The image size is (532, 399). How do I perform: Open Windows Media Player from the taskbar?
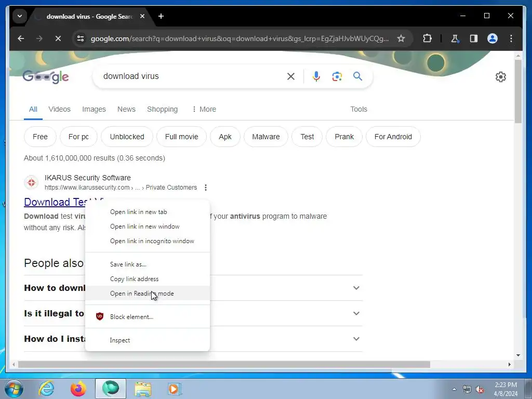[175, 389]
